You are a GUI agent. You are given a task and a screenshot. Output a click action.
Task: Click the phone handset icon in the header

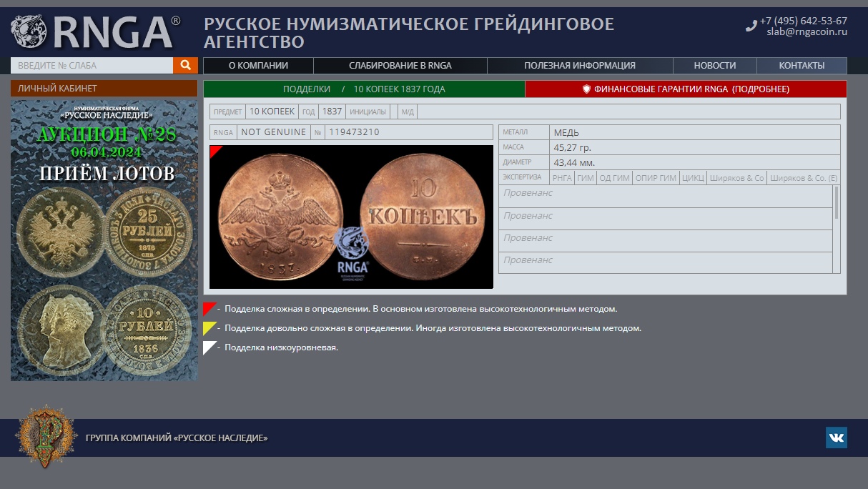[x=751, y=26]
